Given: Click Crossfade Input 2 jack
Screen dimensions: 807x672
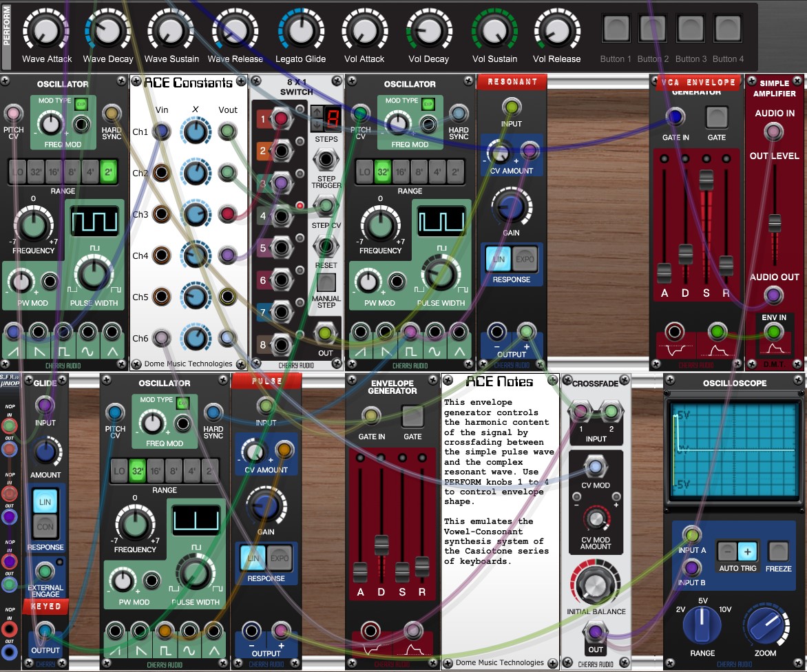Looking at the screenshot, I should [x=611, y=411].
